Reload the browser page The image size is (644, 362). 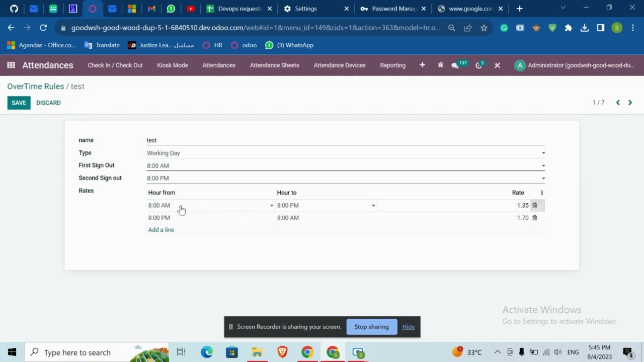tap(43, 28)
